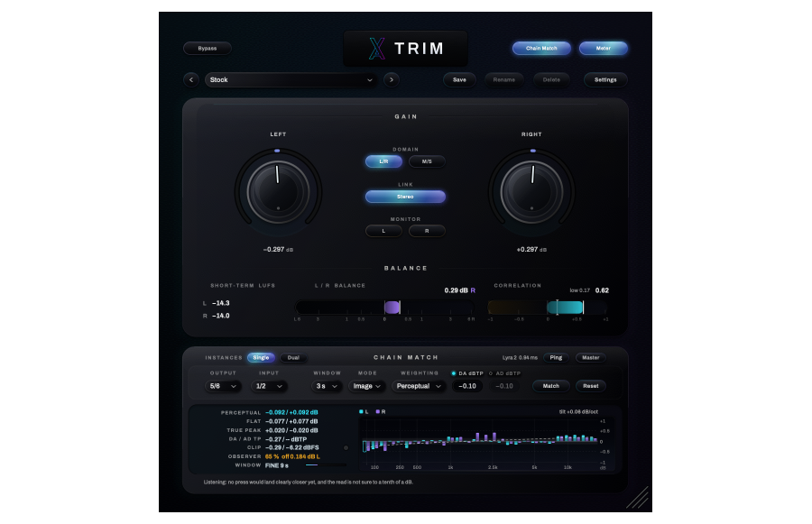This screenshot has height=524, width=812.
Task: Click the Match button
Action: (x=551, y=386)
